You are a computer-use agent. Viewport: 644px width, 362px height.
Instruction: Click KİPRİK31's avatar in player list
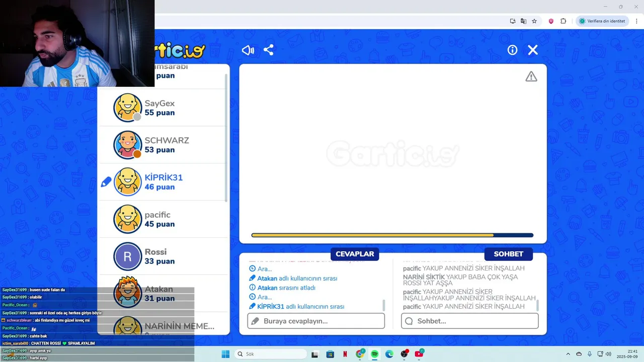tap(128, 182)
